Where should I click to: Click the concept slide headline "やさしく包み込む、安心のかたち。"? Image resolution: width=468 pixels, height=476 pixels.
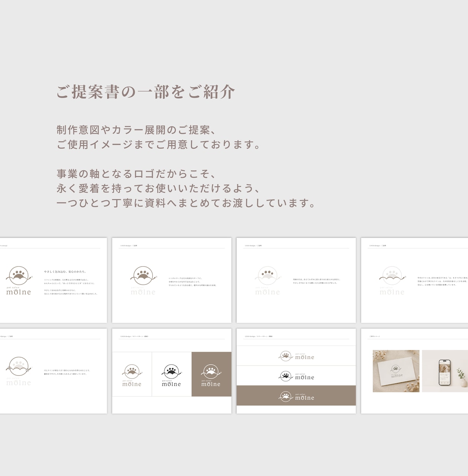tap(65, 271)
